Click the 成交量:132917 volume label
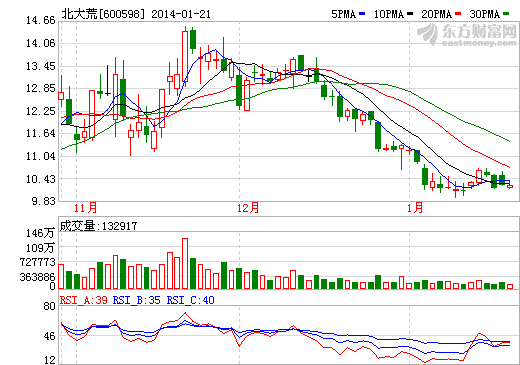 [98, 226]
